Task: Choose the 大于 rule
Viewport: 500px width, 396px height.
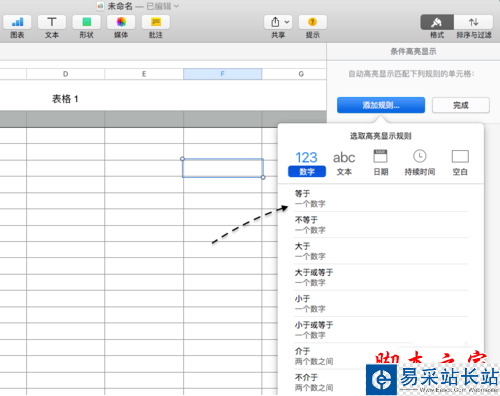Action: pyautogui.click(x=381, y=251)
